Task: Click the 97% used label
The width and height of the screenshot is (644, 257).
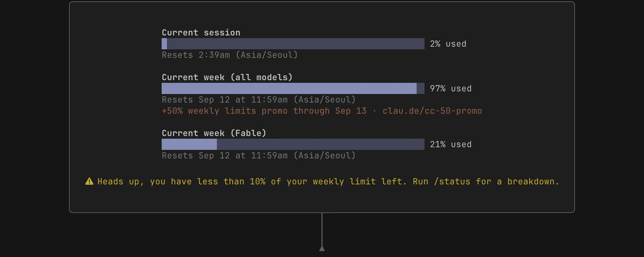Action: 451,89
